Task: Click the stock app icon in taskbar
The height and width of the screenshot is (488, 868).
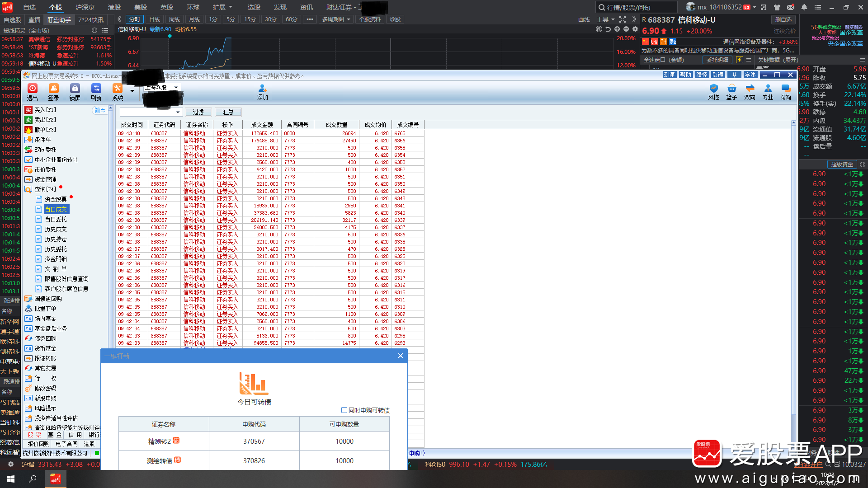Action: (x=55, y=479)
